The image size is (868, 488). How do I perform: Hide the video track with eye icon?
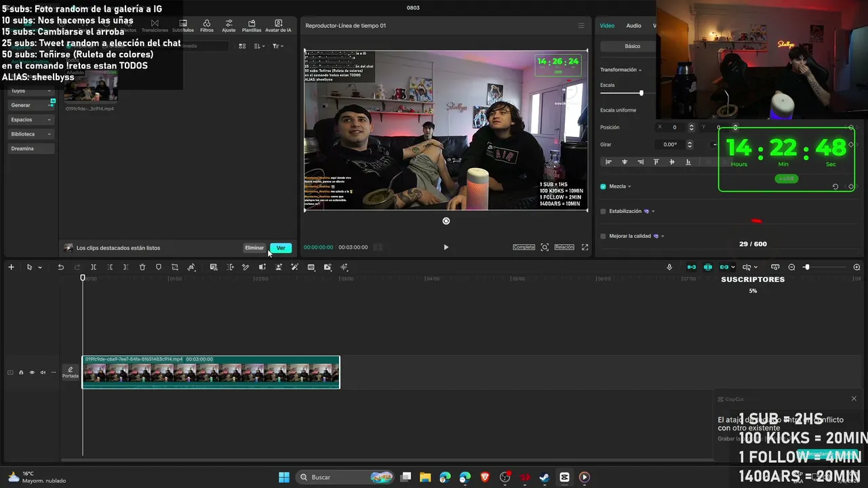[31, 372]
